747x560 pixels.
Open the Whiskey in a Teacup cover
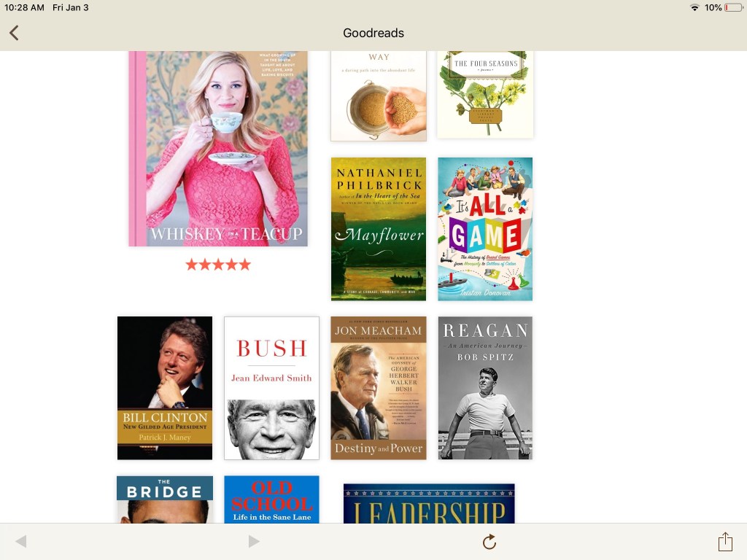point(218,149)
